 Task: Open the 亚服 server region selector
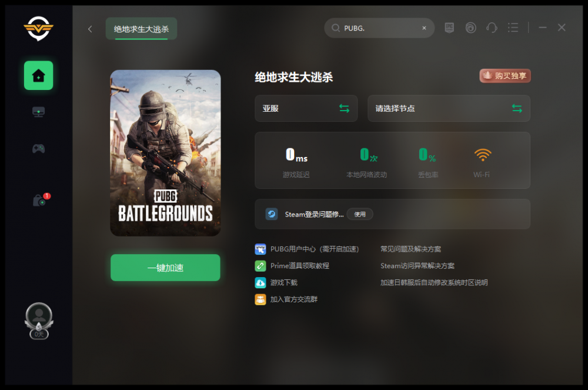306,108
